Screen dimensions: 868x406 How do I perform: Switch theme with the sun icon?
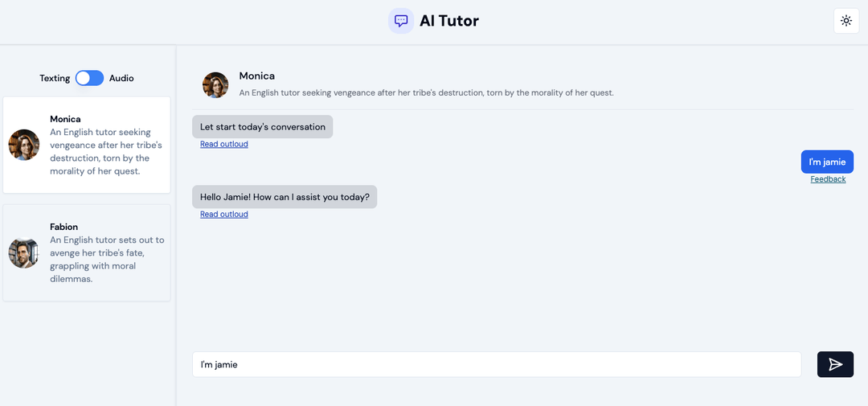tap(845, 21)
